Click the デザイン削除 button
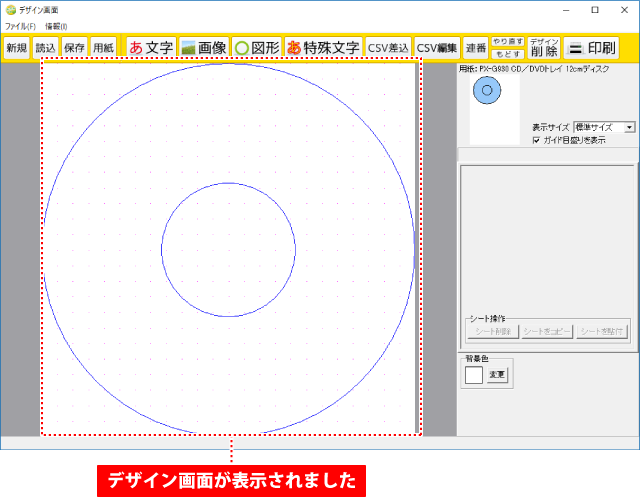This screenshot has width=640, height=498. click(544, 48)
